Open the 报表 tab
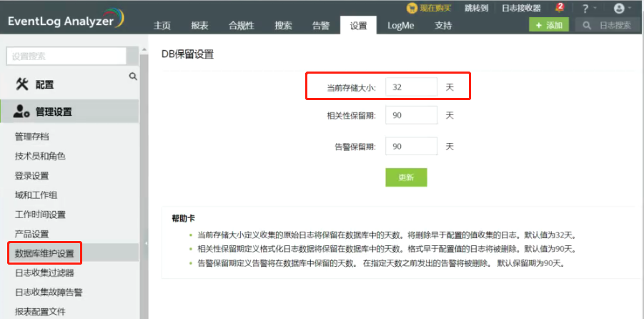This screenshot has height=319, width=644. [x=199, y=26]
